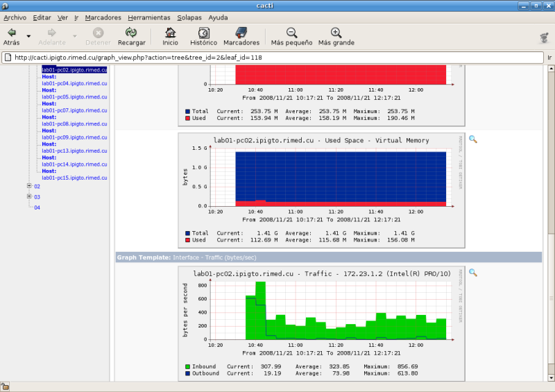Zoom out with Más pequeño icon
Viewport: 555px width, 392px height.
[x=291, y=33]
